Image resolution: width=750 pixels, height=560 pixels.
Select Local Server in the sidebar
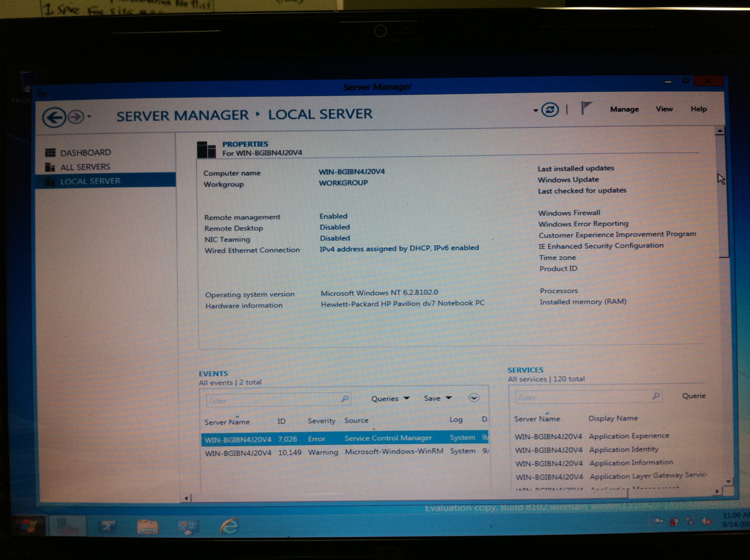point(106,181)
